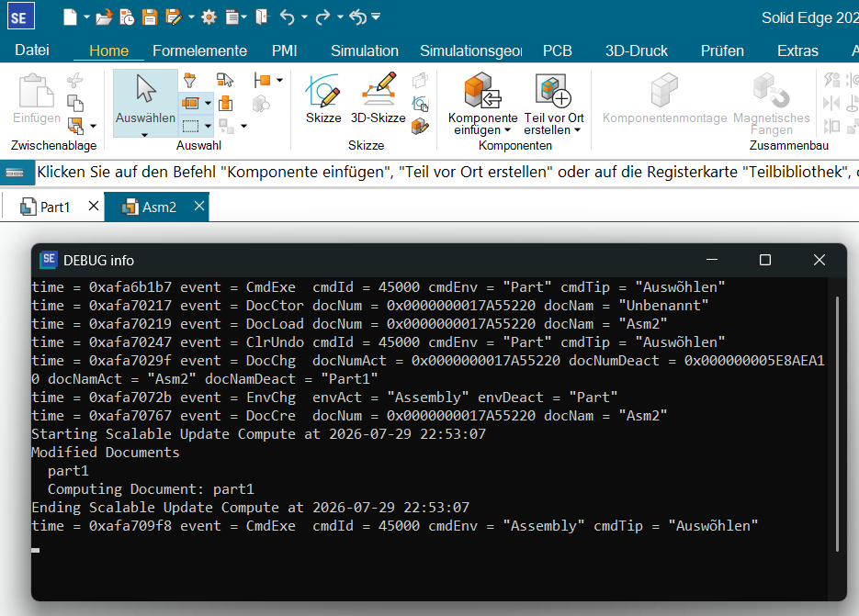The image size is (859, 616).
Task: Maximize the DEBUG info window
Action: tap(765, 260)
